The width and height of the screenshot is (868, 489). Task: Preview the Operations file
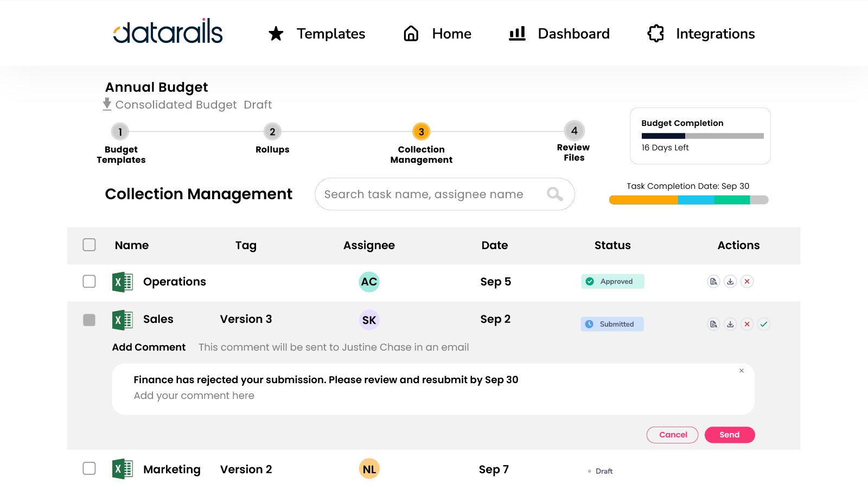pos(713,282)
